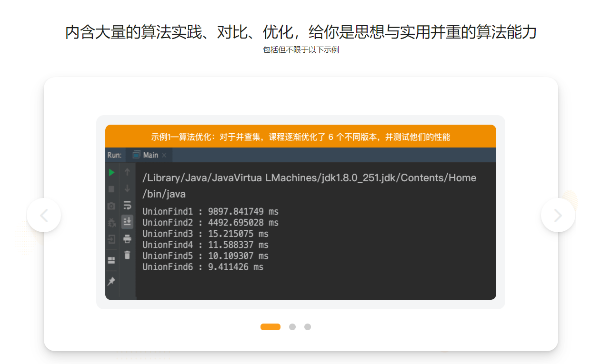The width and height of the screenshot is (601, 364).
Task: Click the orange example 1 banner title
Action: [300, 137]
